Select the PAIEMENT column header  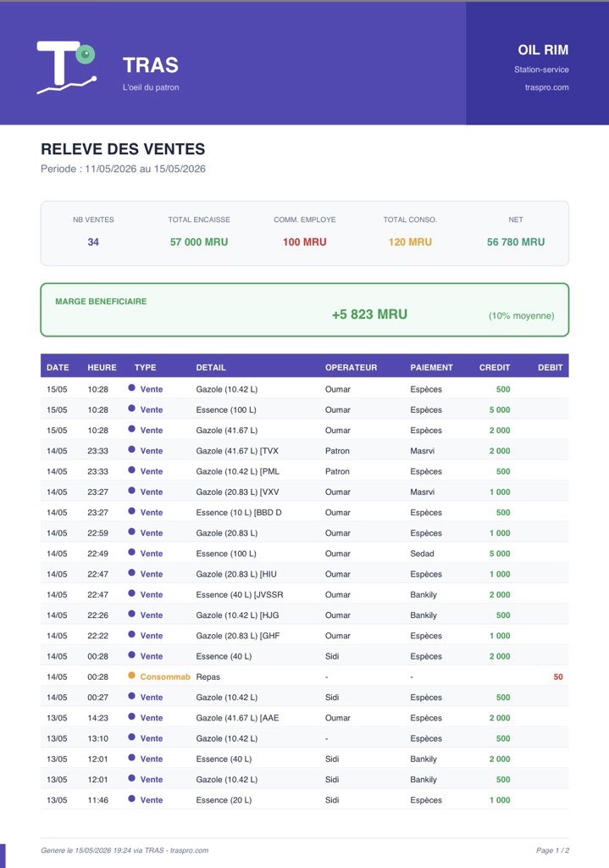(431, 368)
